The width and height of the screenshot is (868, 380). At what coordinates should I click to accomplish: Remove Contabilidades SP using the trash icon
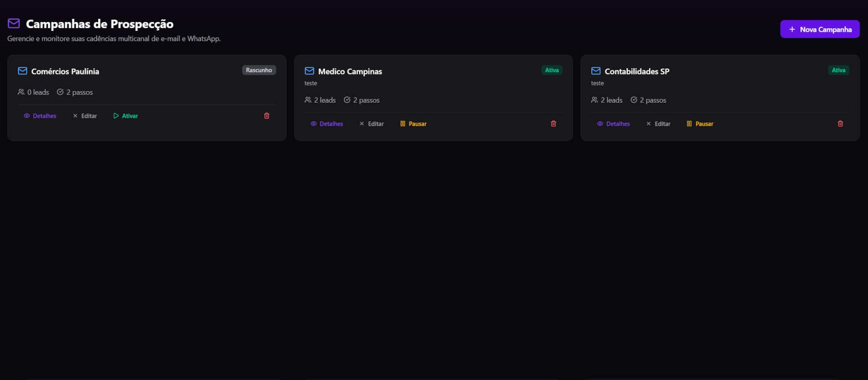840,124
